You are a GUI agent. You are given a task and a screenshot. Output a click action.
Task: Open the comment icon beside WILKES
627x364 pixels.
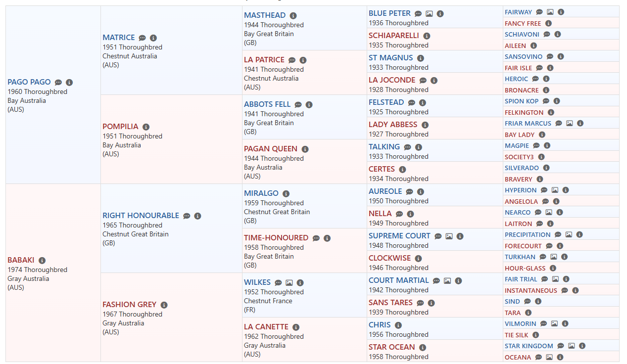(278, 283)
